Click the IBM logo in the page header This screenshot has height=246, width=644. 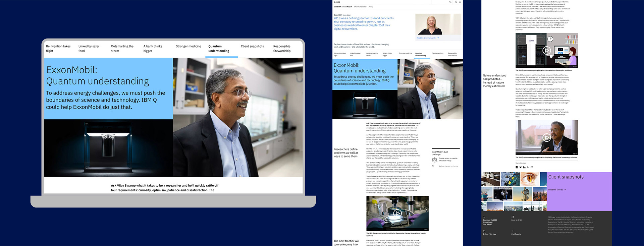tap(337, 2)
